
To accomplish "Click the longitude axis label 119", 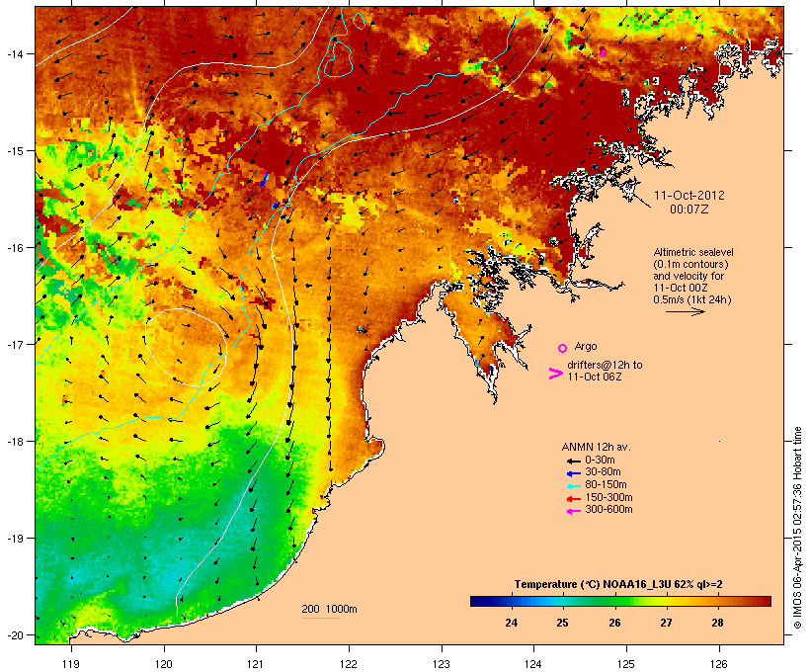I will click(71, 664).
